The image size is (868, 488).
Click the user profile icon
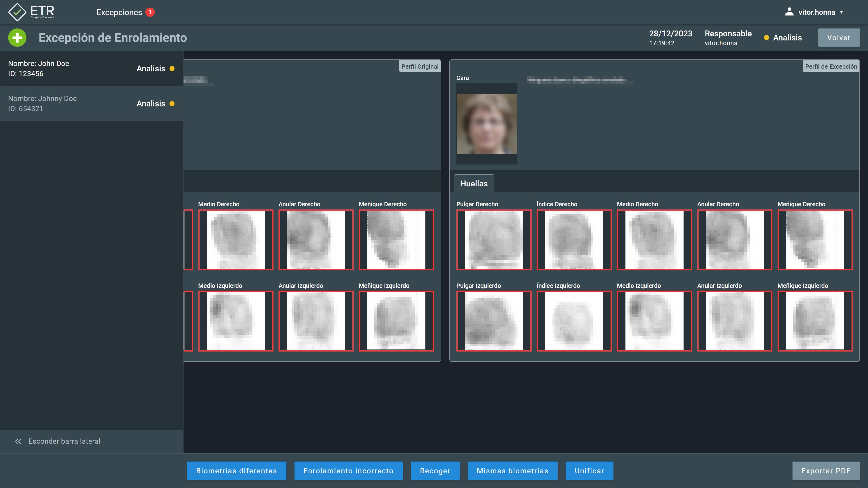pyautogui.click(x=789, y=12)
